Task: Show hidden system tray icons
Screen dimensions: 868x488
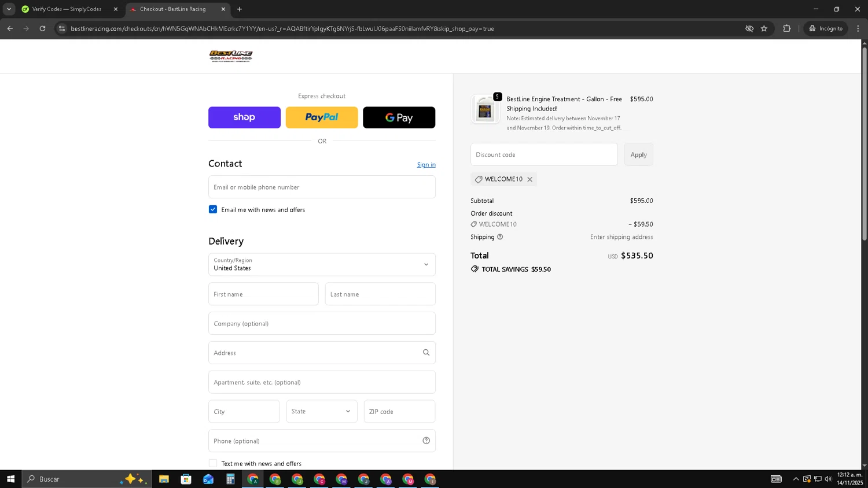Action: 796,479
